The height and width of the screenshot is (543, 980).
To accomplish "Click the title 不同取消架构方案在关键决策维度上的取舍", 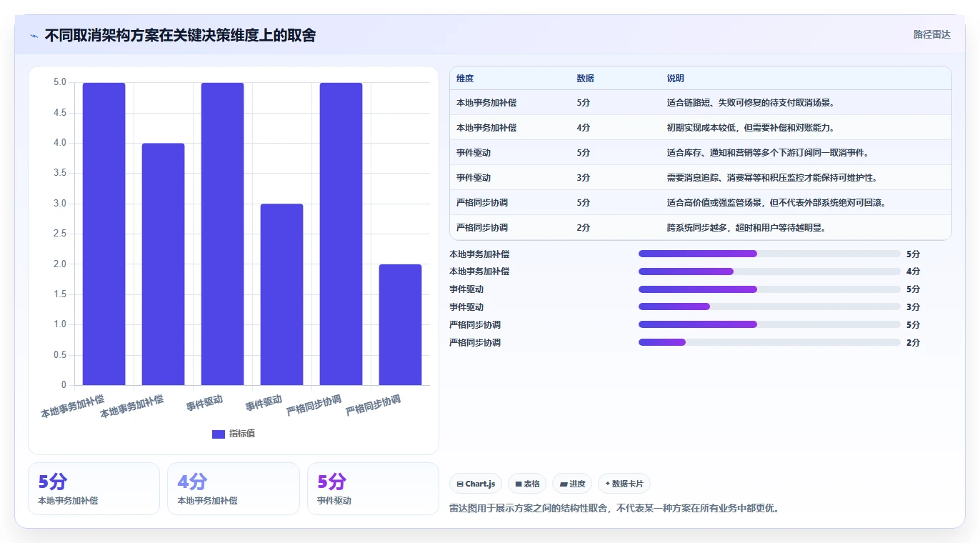I will (x=180, y=35).
